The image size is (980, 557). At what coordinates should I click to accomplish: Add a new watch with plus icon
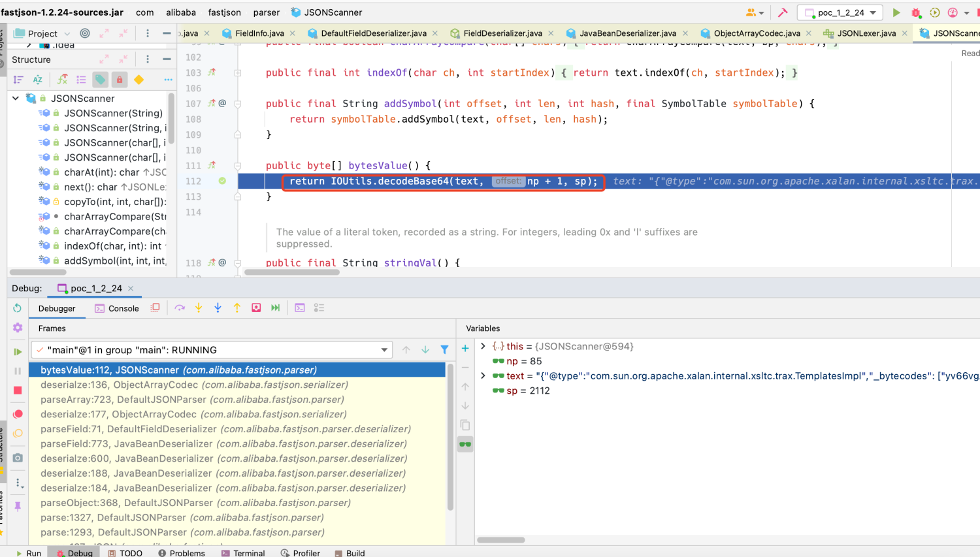[x=465, y=349]
